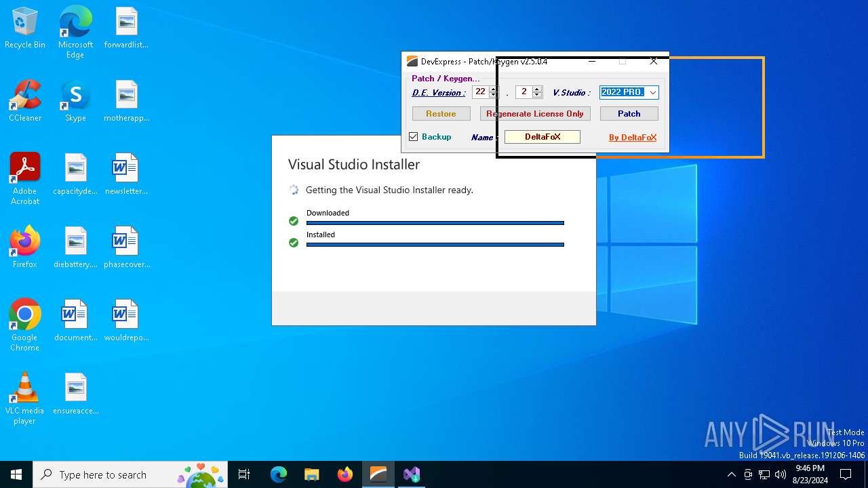Viewport: 868px width, 488px height.
Task: Click the major version field showing 22
Action: click(x=480, y=92)
